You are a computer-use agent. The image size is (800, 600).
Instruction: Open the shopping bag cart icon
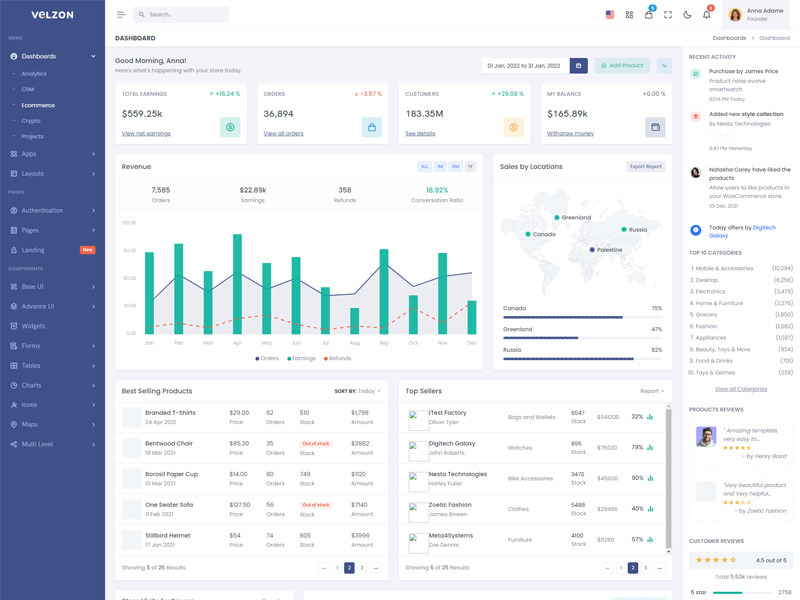648,15
